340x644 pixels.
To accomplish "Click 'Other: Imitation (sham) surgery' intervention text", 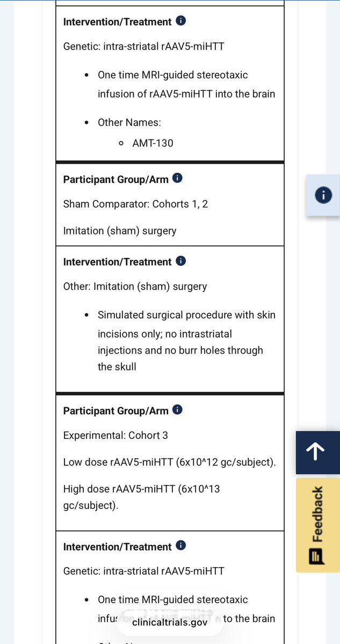I will point(135,287).
